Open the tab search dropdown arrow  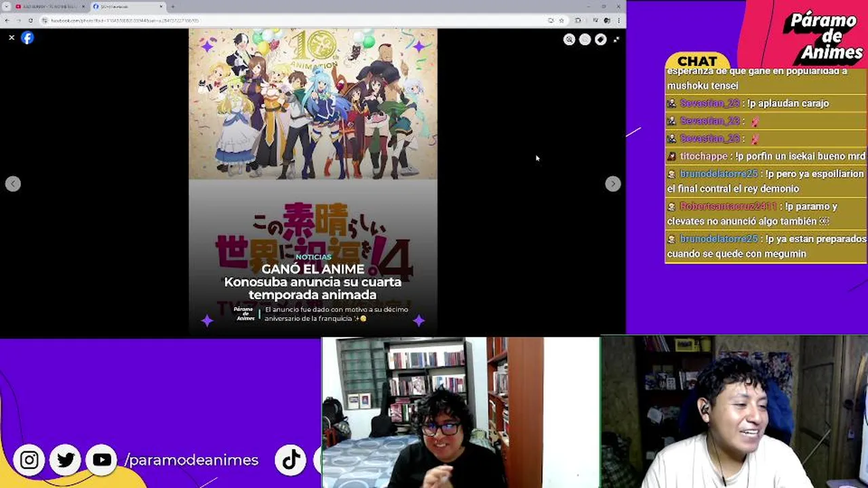coord(6,7)
